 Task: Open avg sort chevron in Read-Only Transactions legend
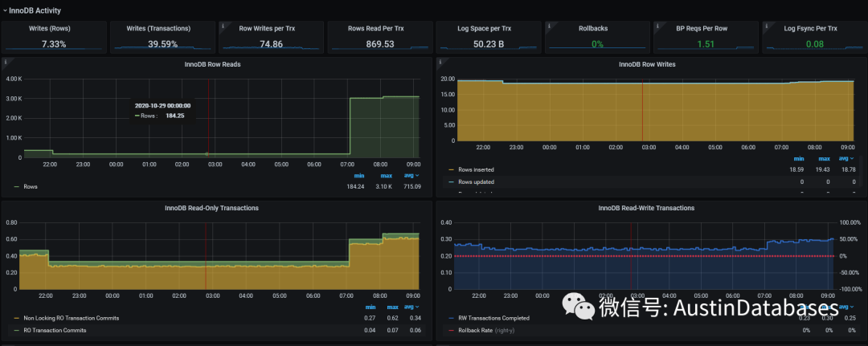point(418,307)
